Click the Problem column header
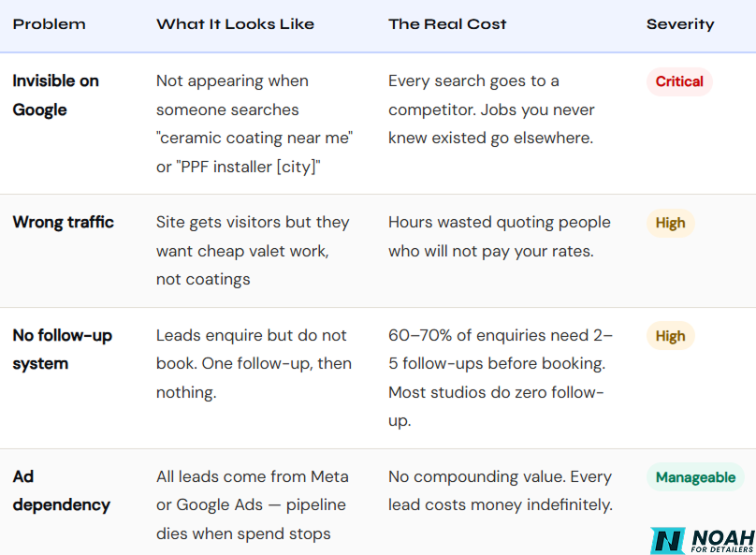The height and width of the screenshot is (555, 756). pos(50,24)
